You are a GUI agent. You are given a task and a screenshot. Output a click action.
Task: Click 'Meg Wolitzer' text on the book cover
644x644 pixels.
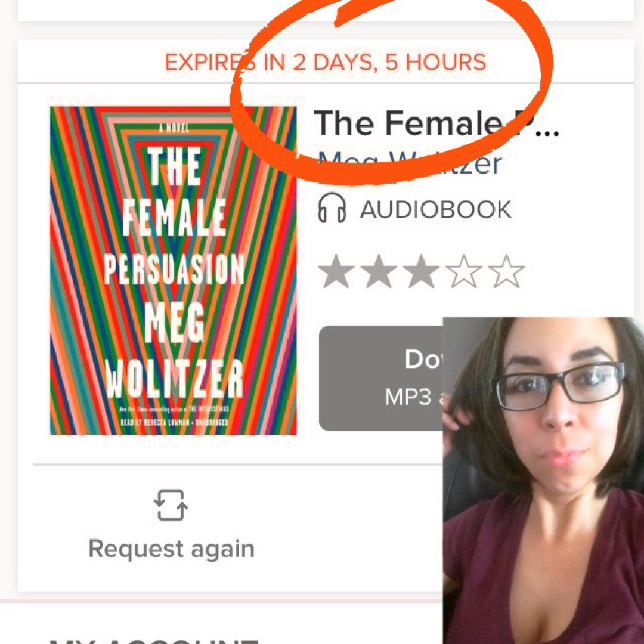click(x=175, y=353)
